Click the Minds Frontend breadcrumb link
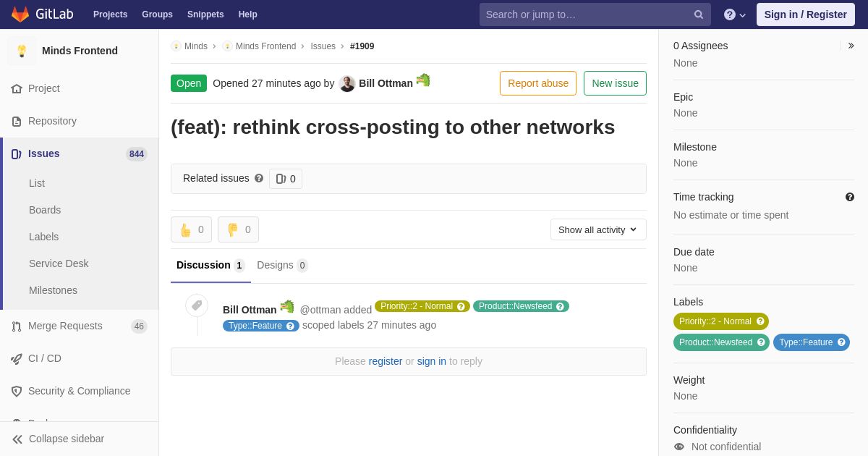 [x=265, y=46]
